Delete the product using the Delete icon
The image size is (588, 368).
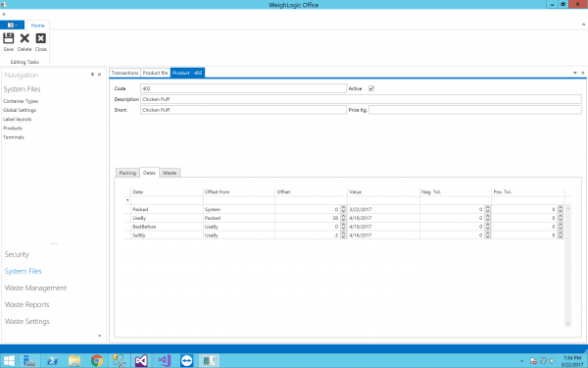24,41
